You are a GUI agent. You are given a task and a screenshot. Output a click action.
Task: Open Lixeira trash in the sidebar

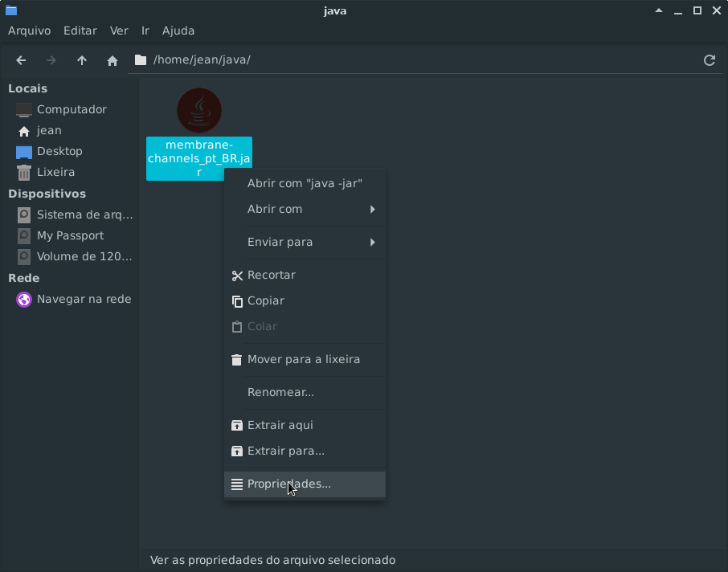point(55,172)
